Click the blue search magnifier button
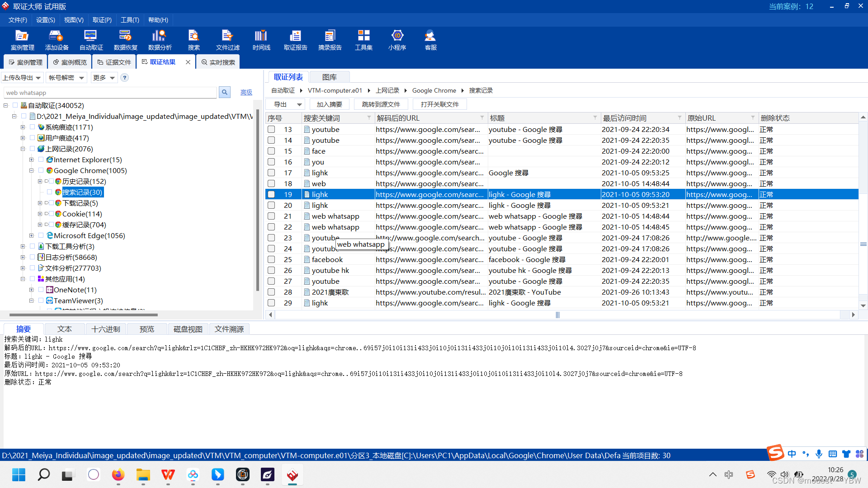Viewport: 868px width, 488px height. (x=224, y=92)
